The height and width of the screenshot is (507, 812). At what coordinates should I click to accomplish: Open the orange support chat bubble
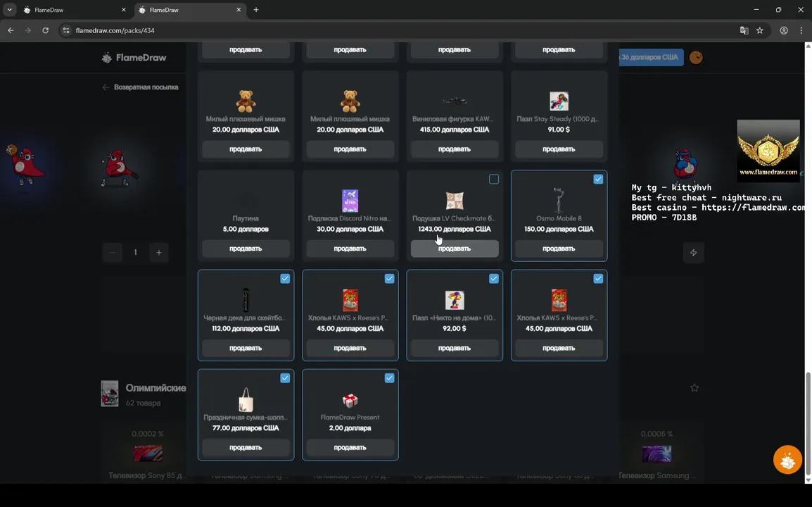[x=787, y=459]
